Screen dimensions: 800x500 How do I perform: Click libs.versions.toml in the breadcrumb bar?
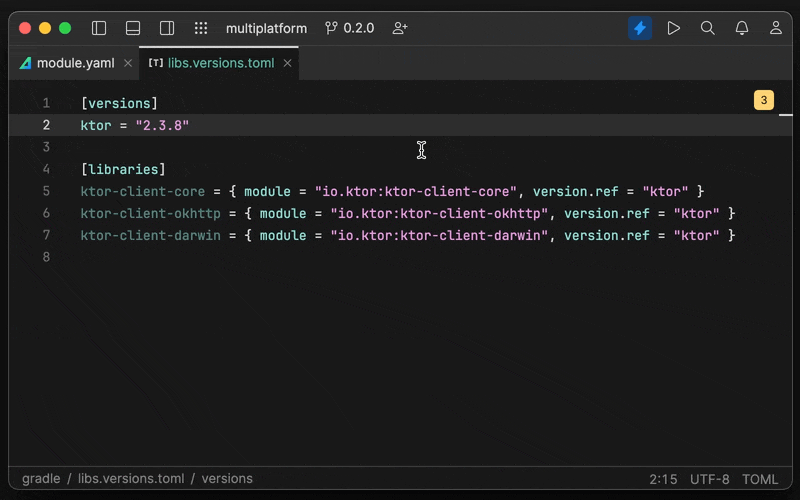pos(131,479)
